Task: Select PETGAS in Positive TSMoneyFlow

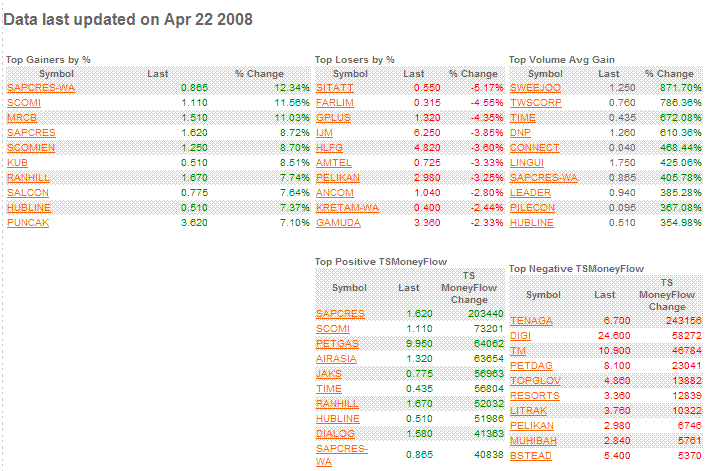Action: (335, 343)
